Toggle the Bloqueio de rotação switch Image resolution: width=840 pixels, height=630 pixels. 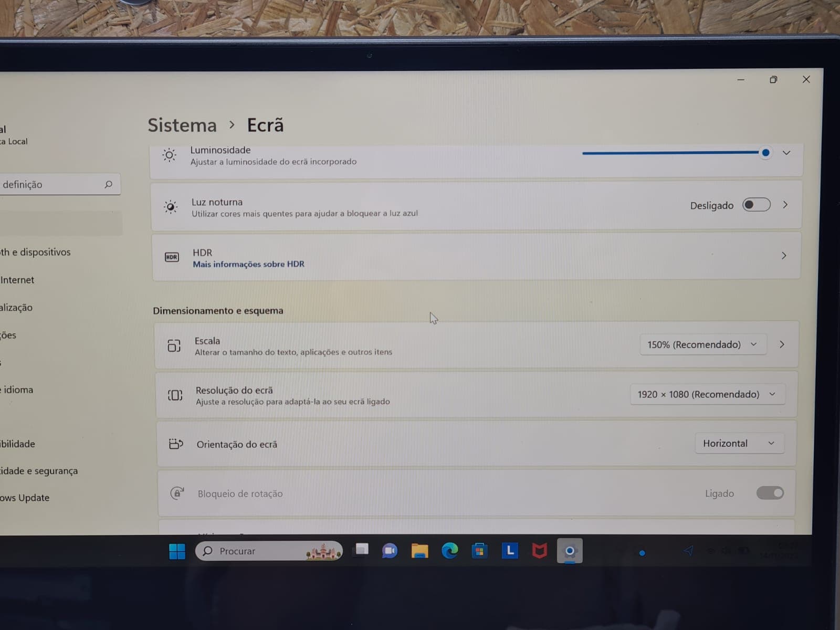pos(770,493)
